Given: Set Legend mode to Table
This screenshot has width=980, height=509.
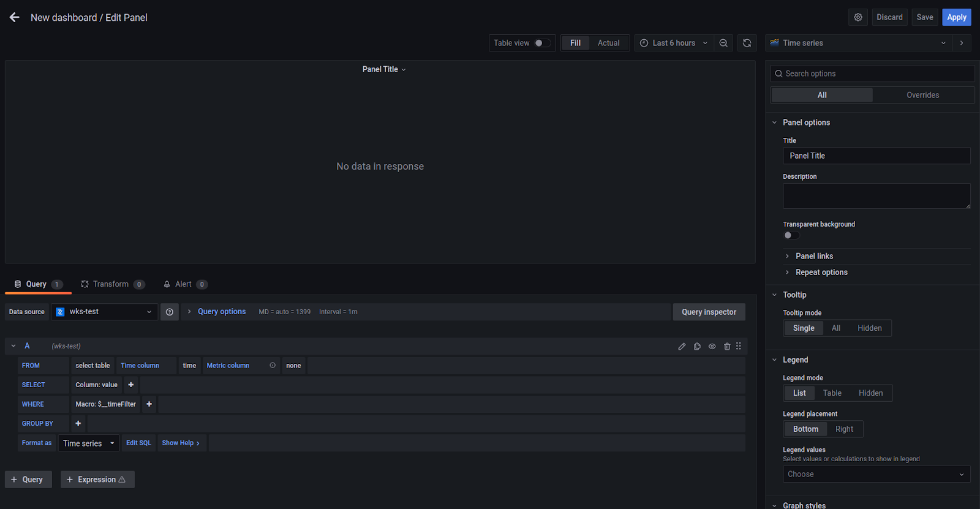Looking at the screenshot, I should point(832,393).
